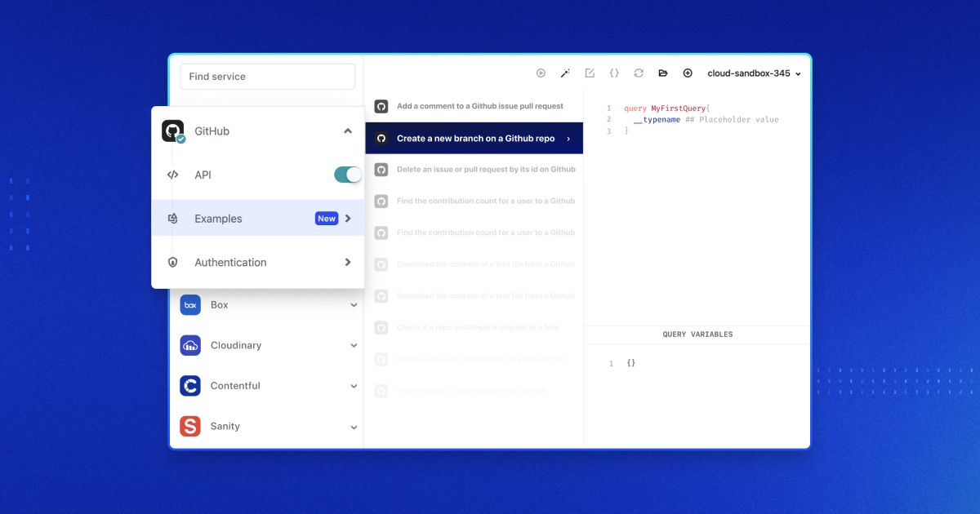The height and width of the screenshot is (514, 980).
Task: Open the Box service label
Action: point(220,305)
